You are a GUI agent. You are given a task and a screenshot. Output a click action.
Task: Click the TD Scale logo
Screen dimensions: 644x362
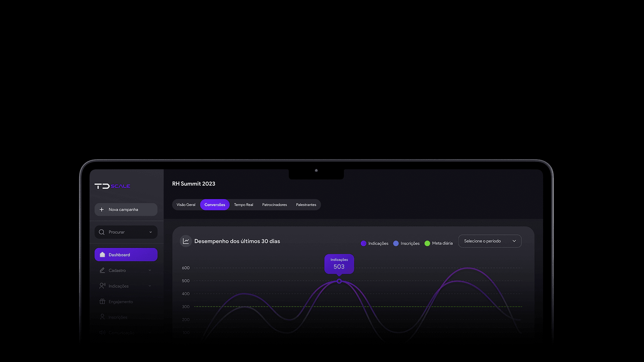click(112, 186)
